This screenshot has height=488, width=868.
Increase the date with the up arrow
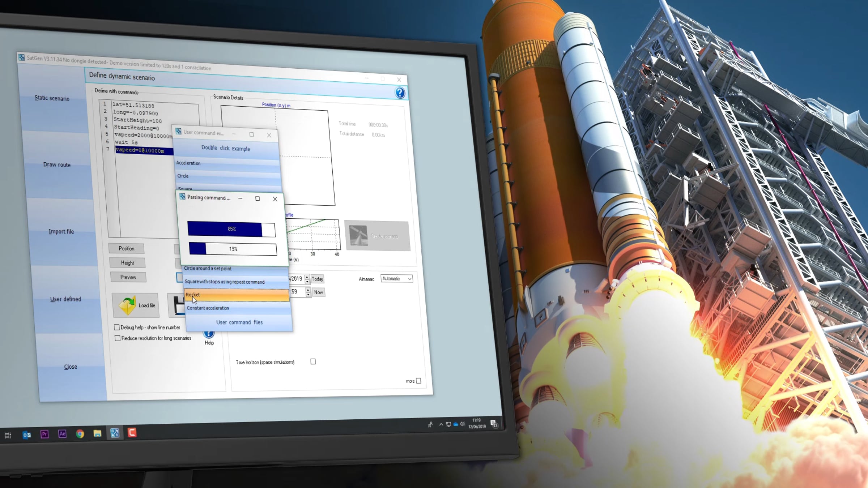pos(307,277)
